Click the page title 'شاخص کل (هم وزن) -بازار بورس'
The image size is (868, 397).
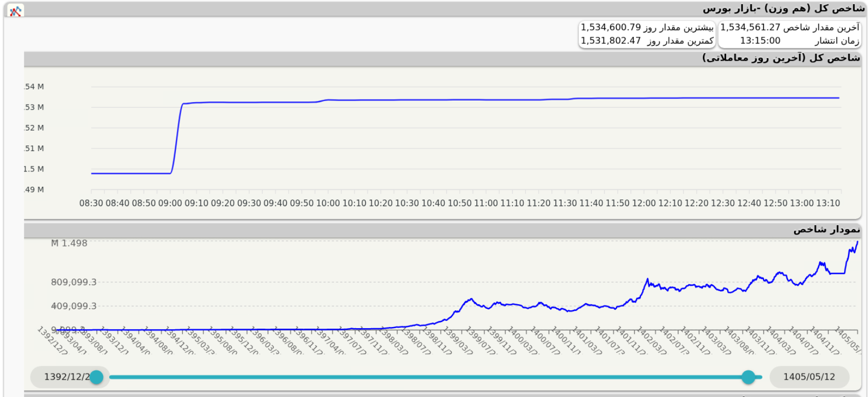click(x=784, y=9)
